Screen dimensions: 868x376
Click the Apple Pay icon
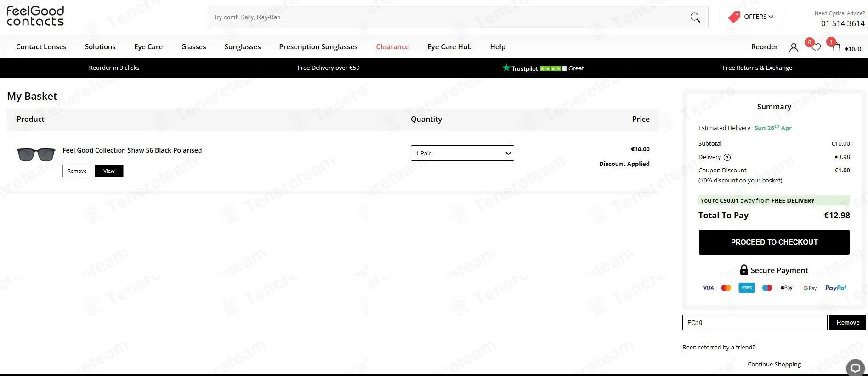[787, 288]
